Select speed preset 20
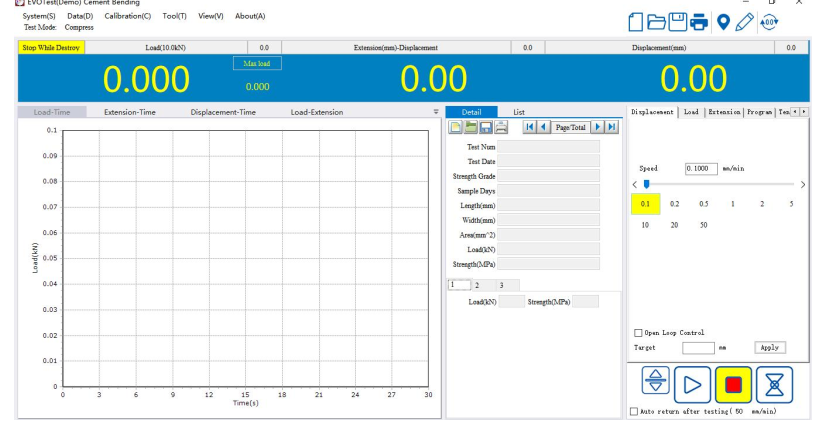 674,225
